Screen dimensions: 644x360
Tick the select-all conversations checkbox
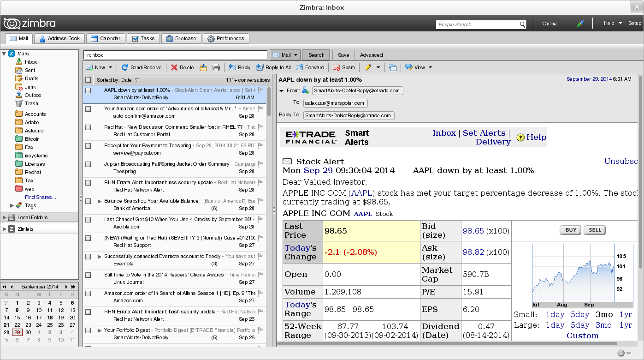[x=88, y=80]
